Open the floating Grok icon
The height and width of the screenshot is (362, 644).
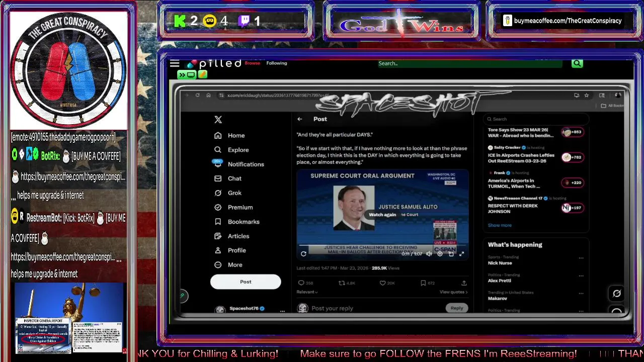click(x=617, y=293)
